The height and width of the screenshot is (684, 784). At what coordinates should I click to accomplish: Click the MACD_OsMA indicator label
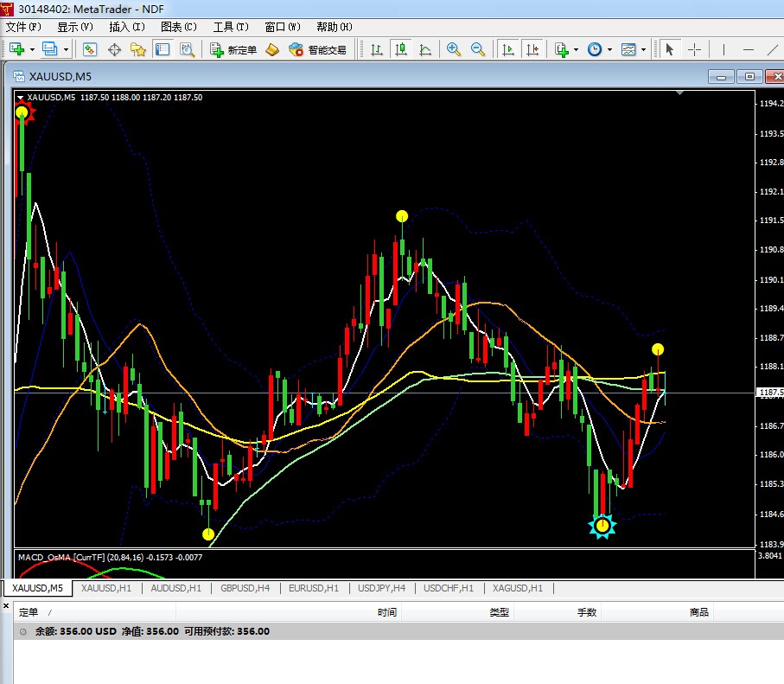coord(110,557)
